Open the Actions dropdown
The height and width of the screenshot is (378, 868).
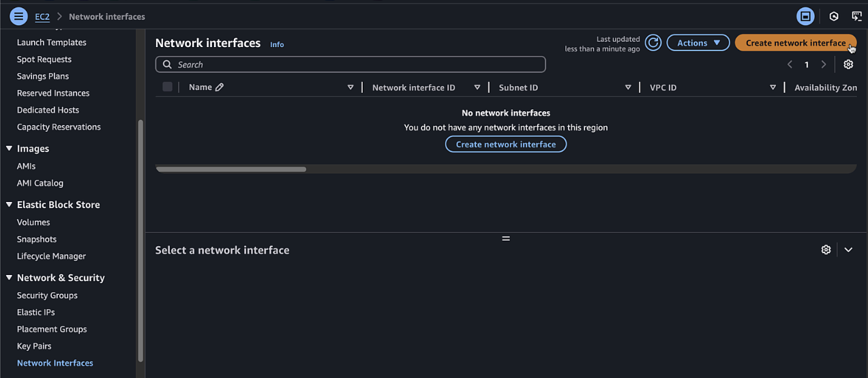[698, 43]
